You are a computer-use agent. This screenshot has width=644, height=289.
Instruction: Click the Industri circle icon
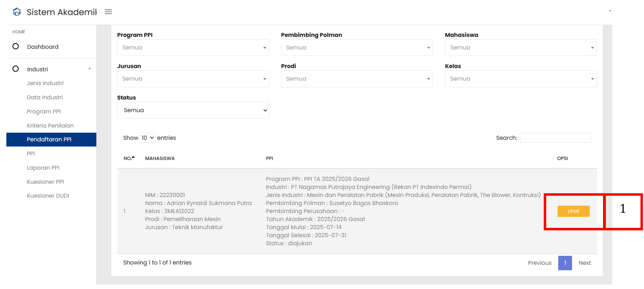point(16,69)
